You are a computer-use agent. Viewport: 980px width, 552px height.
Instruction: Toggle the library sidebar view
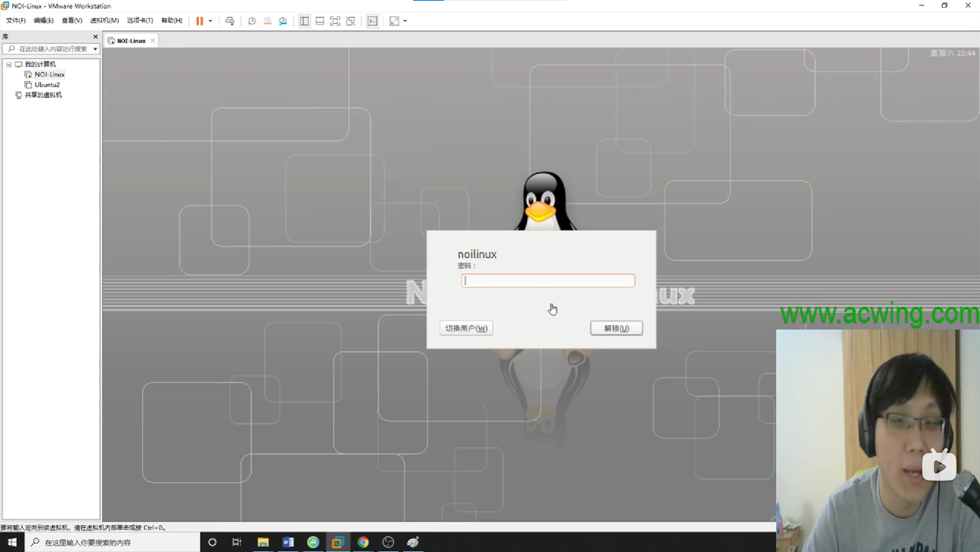pyautogui.click(x=304, y=21)
